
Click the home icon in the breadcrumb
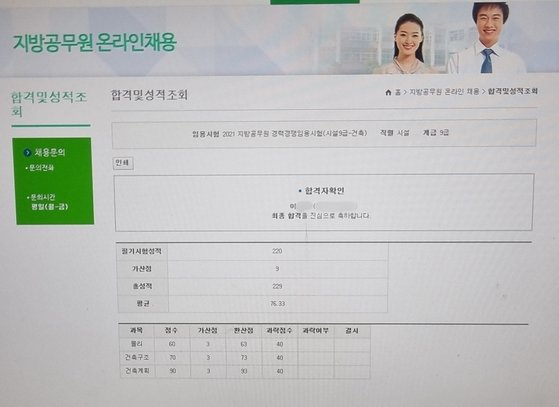pos(388,92)
